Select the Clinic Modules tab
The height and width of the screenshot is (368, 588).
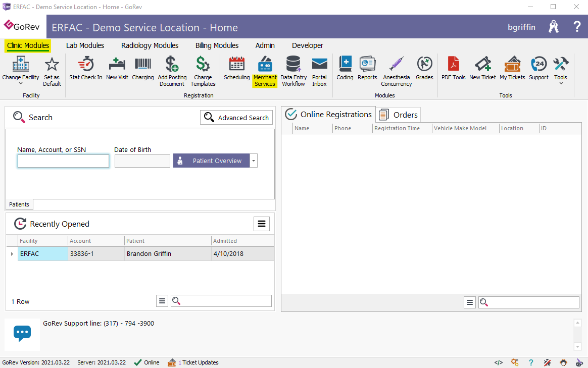[x=28, y=45]
